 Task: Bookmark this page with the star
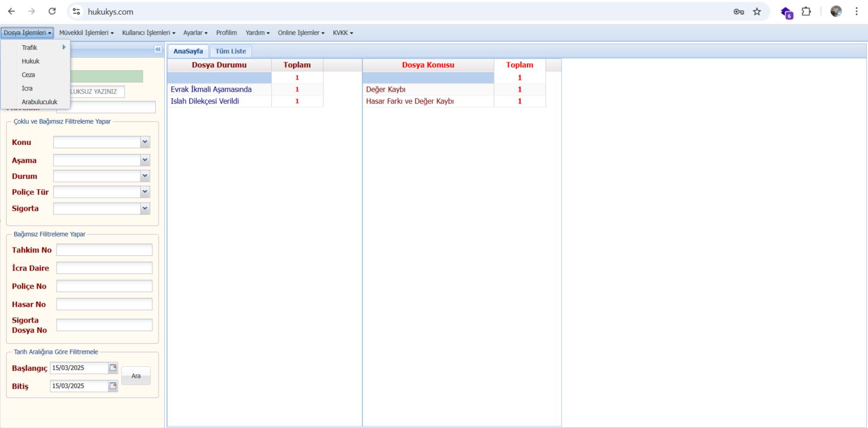click(x=757, y=11)
